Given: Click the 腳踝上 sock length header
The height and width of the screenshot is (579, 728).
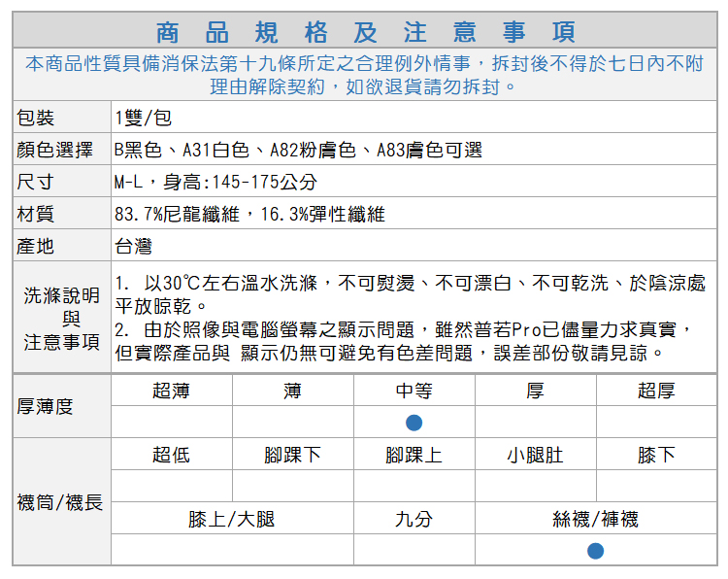Looking at the screenshot, I should click(x=414, y=455).
